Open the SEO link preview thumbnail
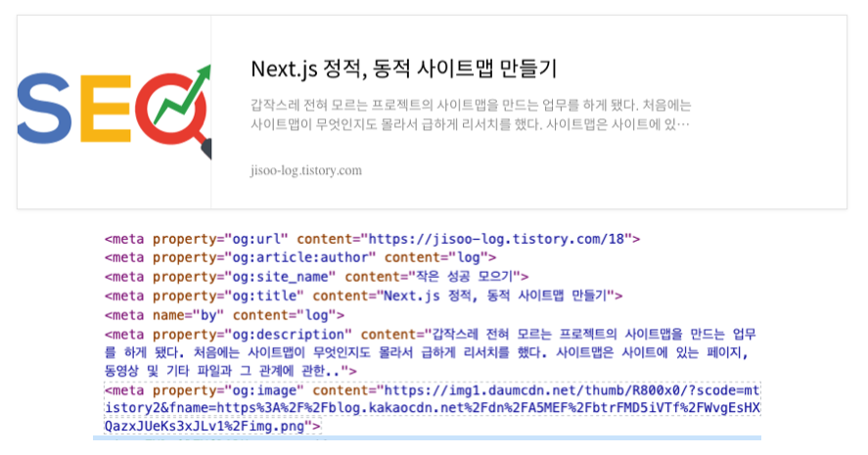 coord(114,112)
